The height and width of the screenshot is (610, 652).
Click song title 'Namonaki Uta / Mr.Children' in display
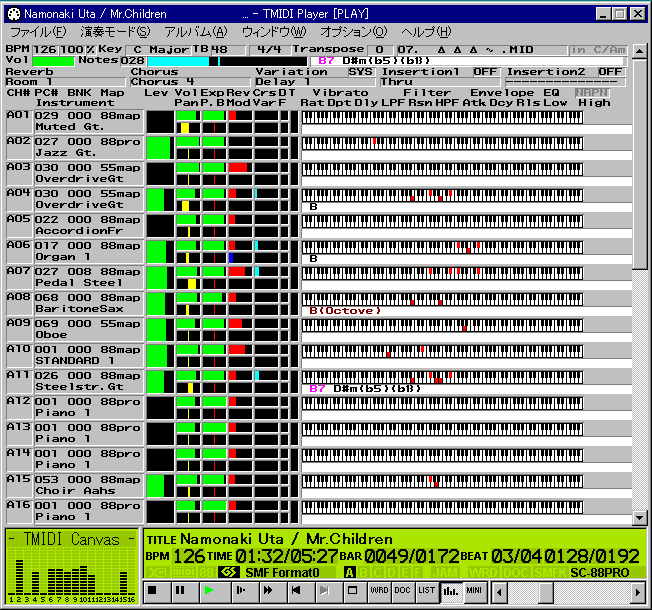[286, 539]
